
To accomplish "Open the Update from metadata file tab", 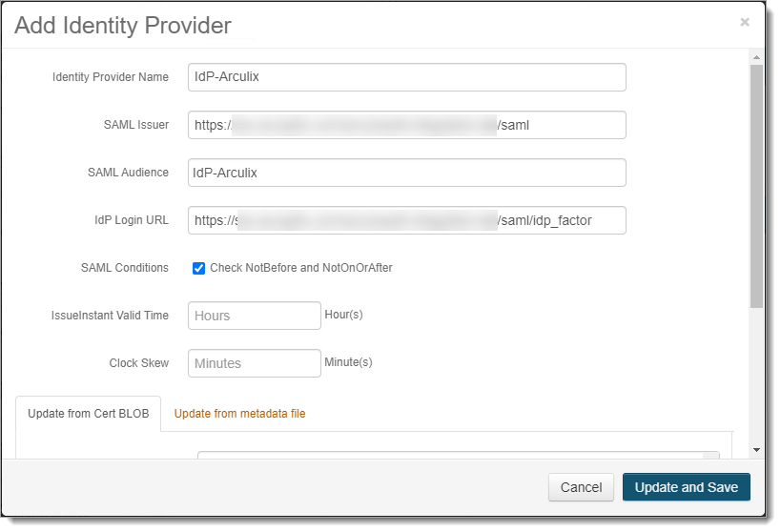I will (x=239, y=414).
